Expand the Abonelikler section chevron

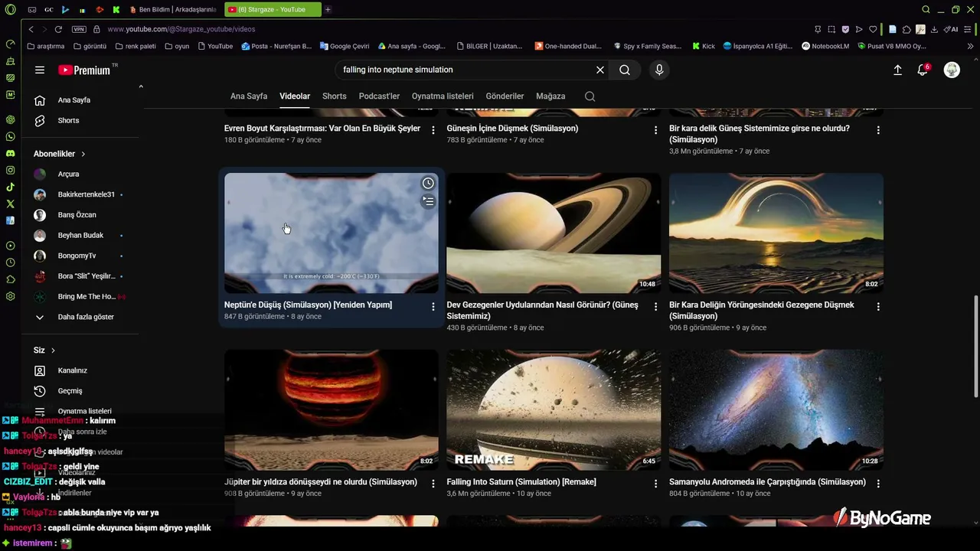pos(83,154)
